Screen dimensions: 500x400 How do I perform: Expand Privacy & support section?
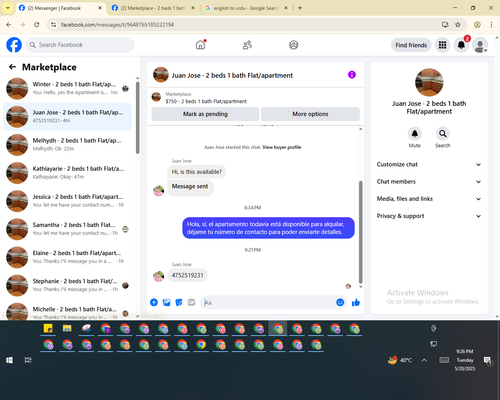click(x=429, y=216)
